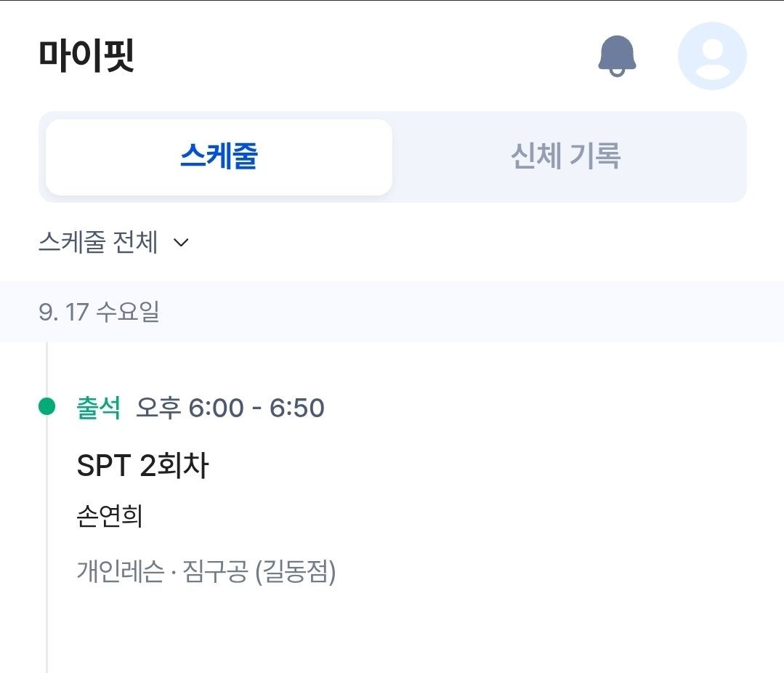784x673 pixels.
Task: Click the green attendance status dot
Action: (x=47, y=407)
